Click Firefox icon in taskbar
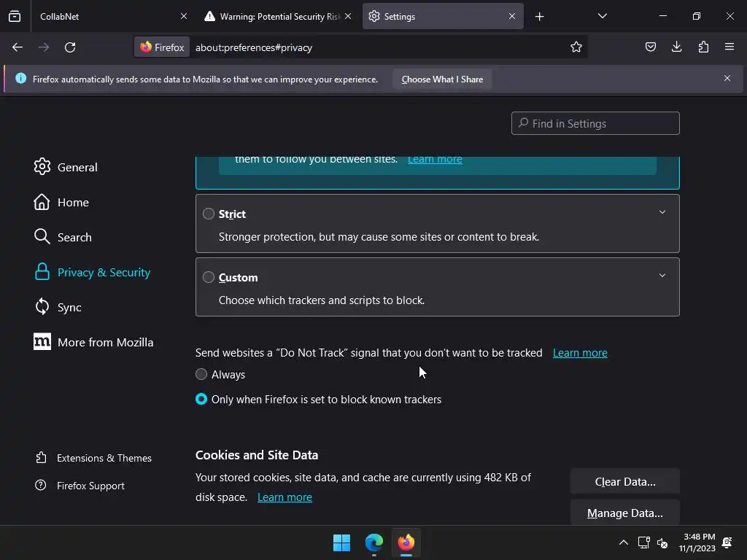The height and width of the screenshot is (560, 747). tap(406, 542)
